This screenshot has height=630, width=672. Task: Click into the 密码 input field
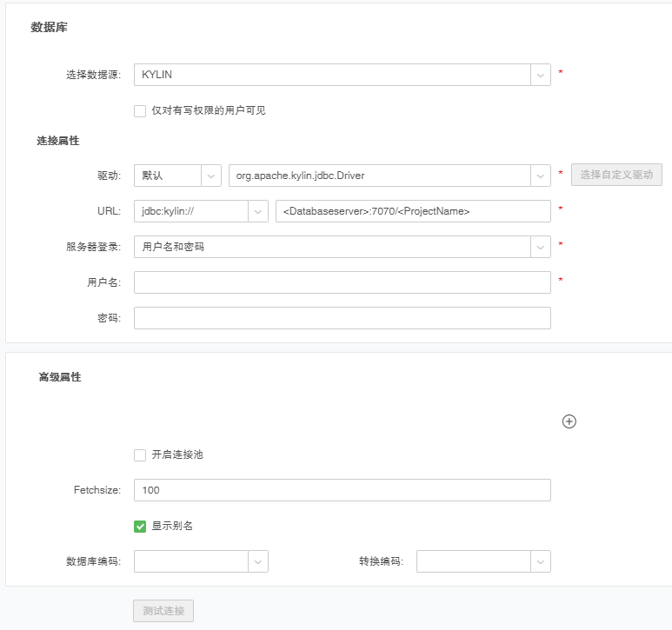[x=342, y=318]
